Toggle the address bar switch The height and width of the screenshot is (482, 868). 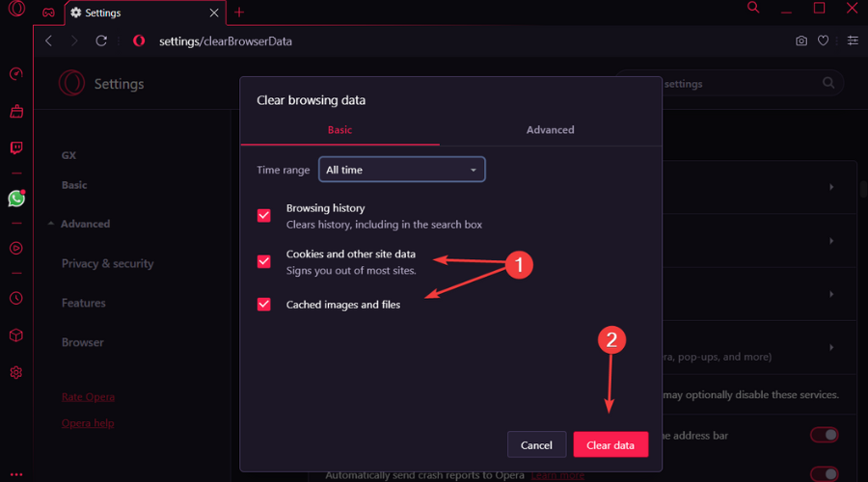(x=825, y=435)
